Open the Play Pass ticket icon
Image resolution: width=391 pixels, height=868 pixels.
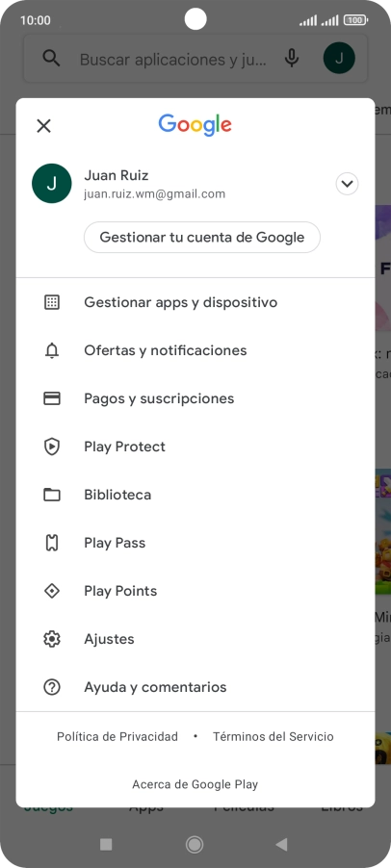click(x=51, y=543)
